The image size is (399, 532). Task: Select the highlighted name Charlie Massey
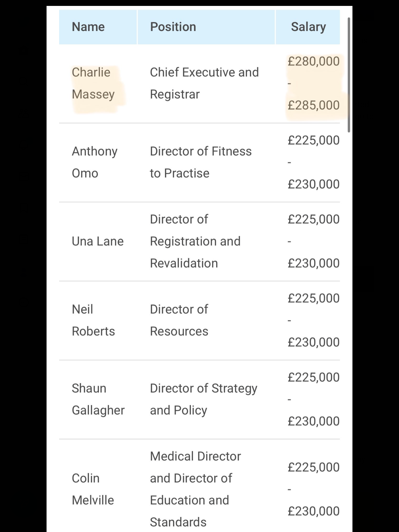93,83
